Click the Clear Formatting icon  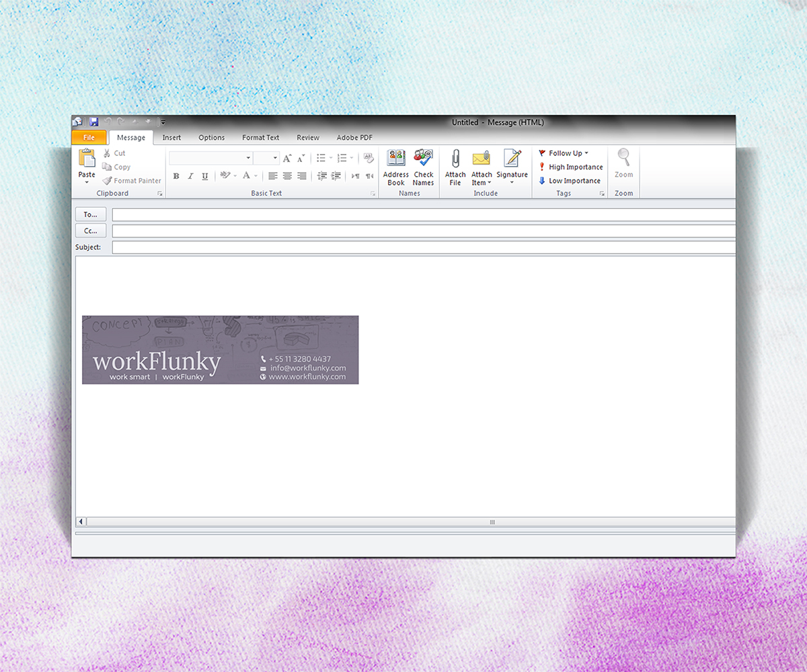[x=369, y=158]
